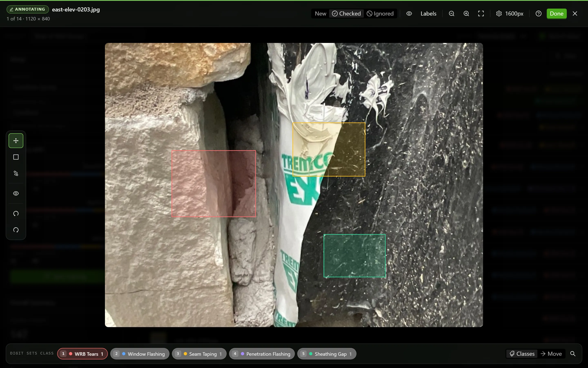This screenshot has width=588, height=368.
Task: Open the Classes button
Action: pos(522,354)
